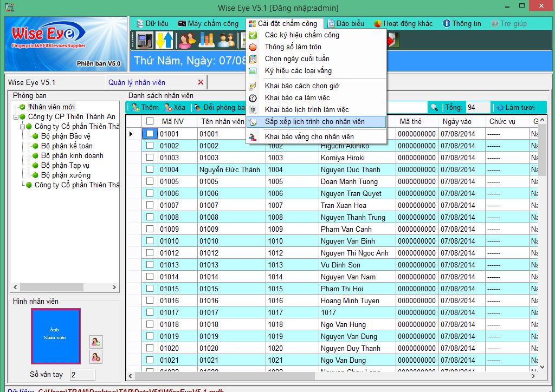Select Bộ phận kế toán in tree

click(x=67, y=146)
